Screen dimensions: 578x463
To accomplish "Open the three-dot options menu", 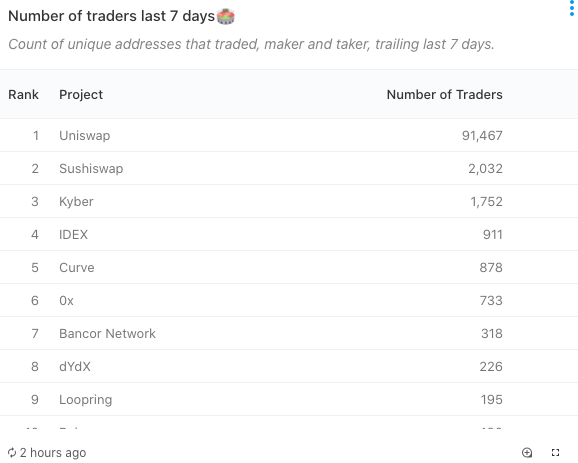I will 572,8.
